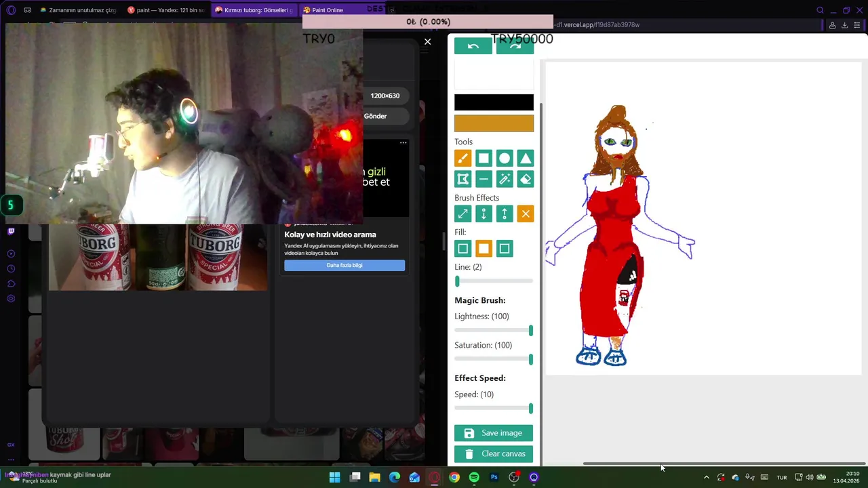Screen dimensions: 868x488
Task: Choose the diagonal arrows brush effect
Action: pos(462,214)
